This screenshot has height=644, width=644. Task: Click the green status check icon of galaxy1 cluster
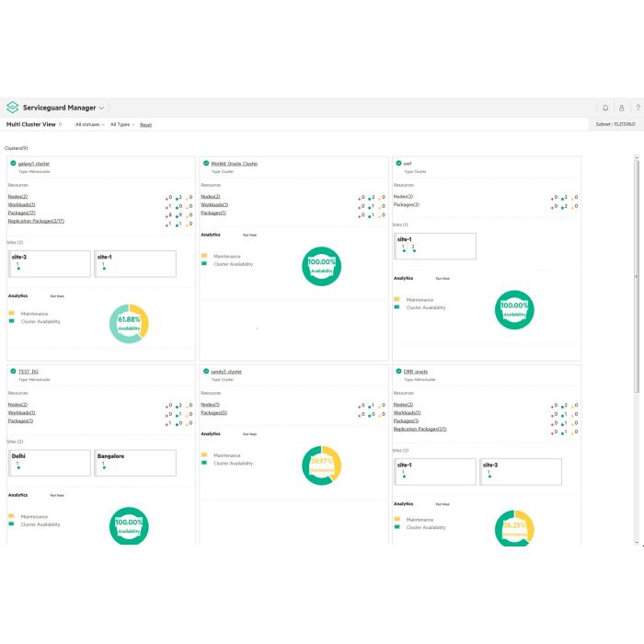click(x=13, y=164)
